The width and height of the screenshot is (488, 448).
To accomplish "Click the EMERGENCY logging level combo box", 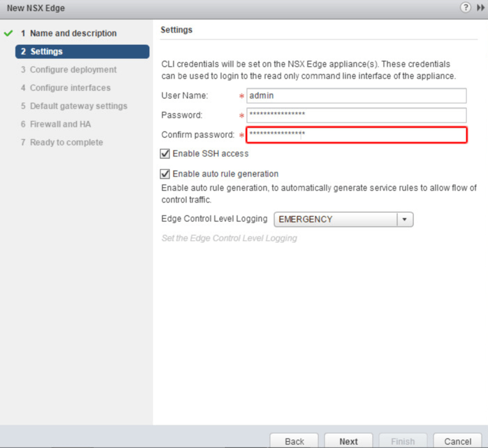I will [x=336, y=219].
